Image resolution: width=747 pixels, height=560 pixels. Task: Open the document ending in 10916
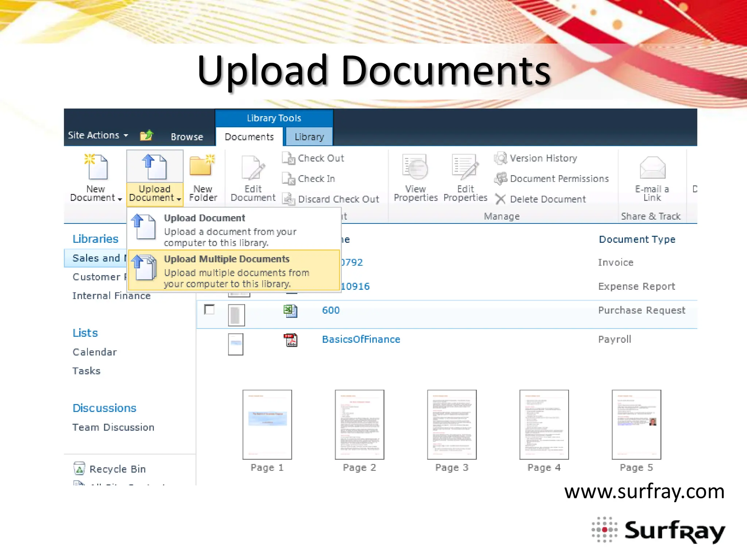pos(356,287)
